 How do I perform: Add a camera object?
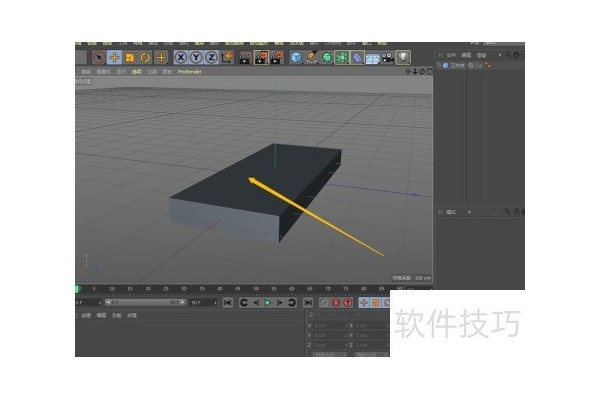pyautogui.click(x=388, y=58)
